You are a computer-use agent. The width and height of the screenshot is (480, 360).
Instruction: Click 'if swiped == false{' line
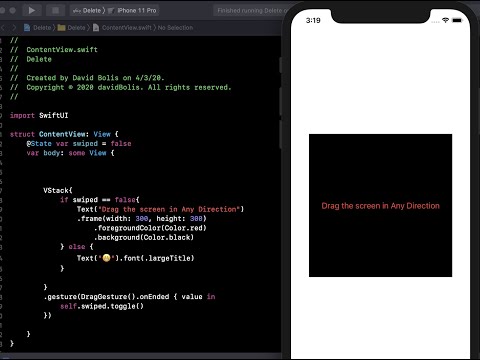100,200
